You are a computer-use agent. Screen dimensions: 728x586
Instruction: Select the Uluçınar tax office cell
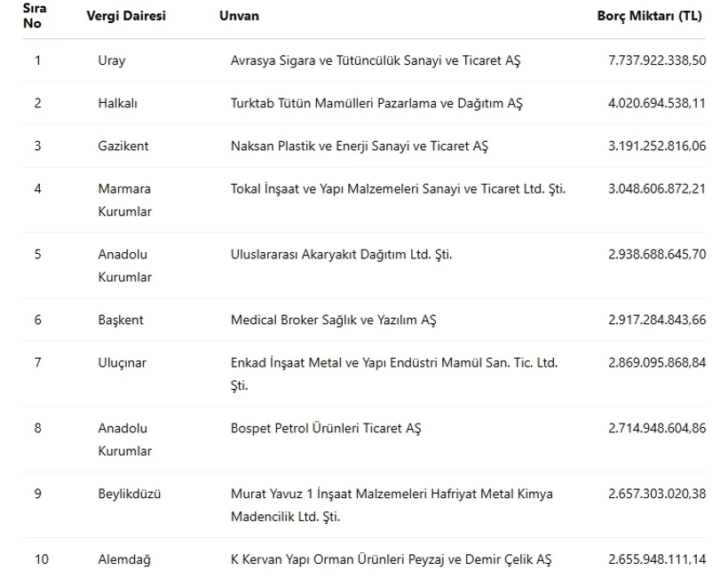pyautogui.click(x=123, y=362)
